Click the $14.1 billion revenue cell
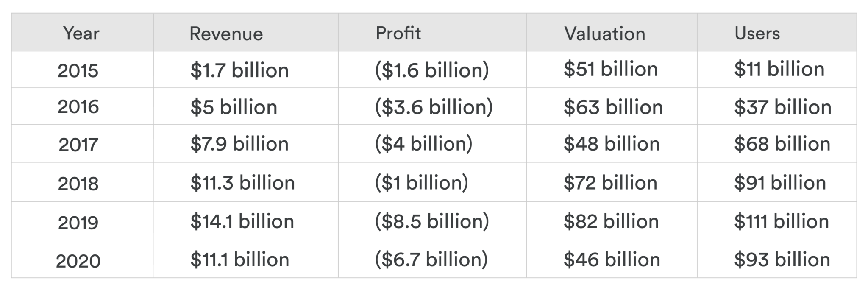This screenshot has width=868, height=282. click(242, 221)
